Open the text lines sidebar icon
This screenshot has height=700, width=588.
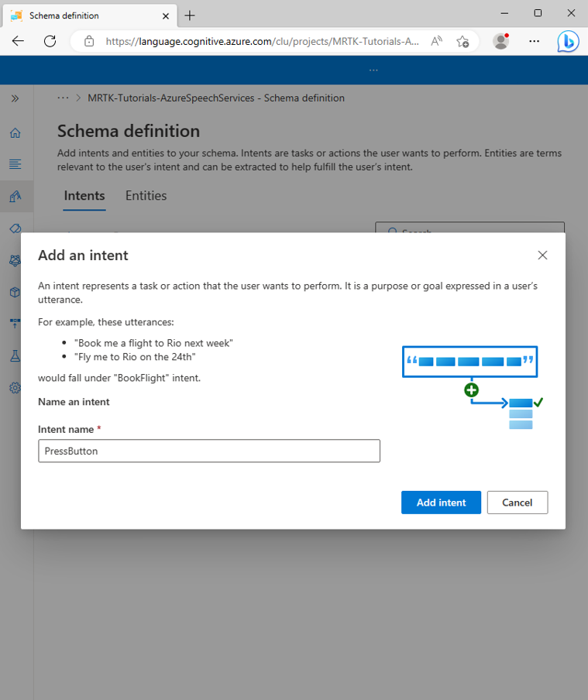[x=15, y=164]
